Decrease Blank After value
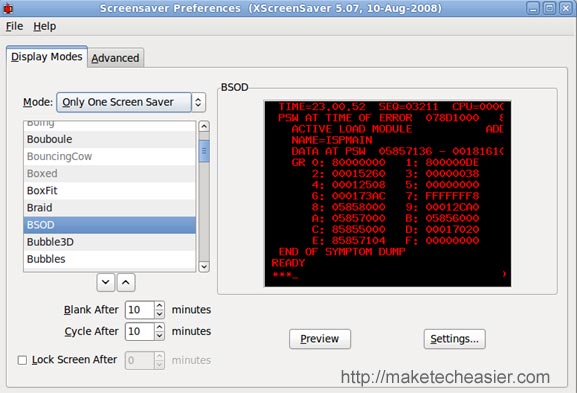The image size is (577, 393). 159,314
